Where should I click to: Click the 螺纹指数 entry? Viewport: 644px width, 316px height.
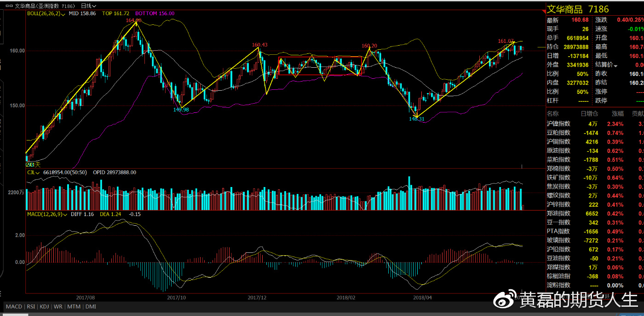coord(595,195)
